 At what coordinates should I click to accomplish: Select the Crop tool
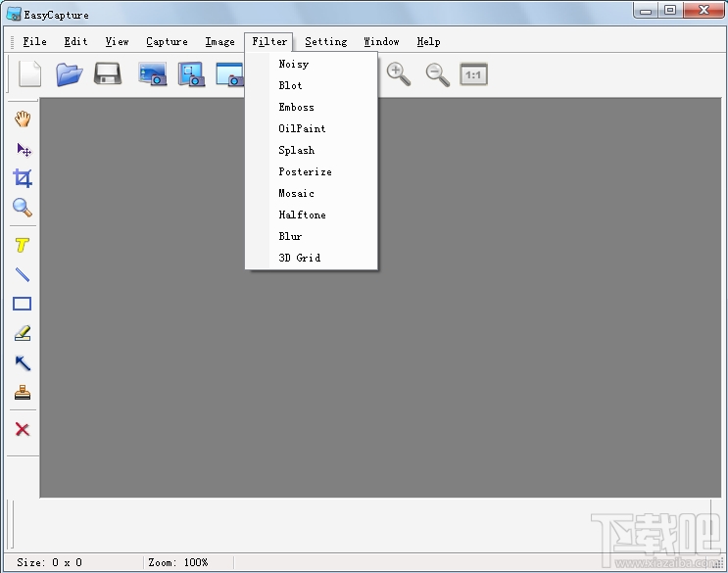[23, 178]
